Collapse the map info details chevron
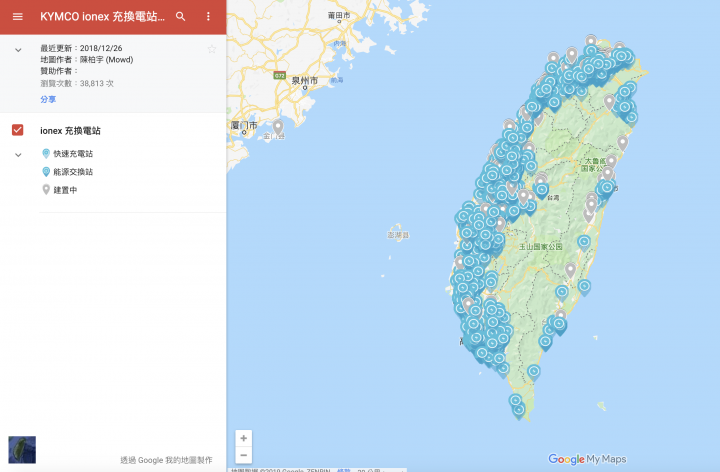This screenshot has height=472, width=720. point(18,50)
